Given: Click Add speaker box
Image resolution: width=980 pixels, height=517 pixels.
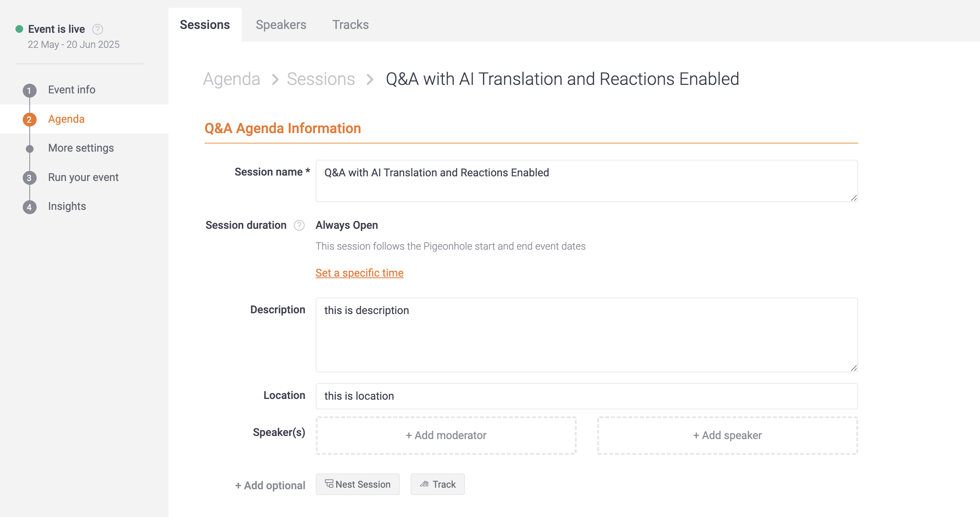Looking at the screenshot, I should 727,435.
